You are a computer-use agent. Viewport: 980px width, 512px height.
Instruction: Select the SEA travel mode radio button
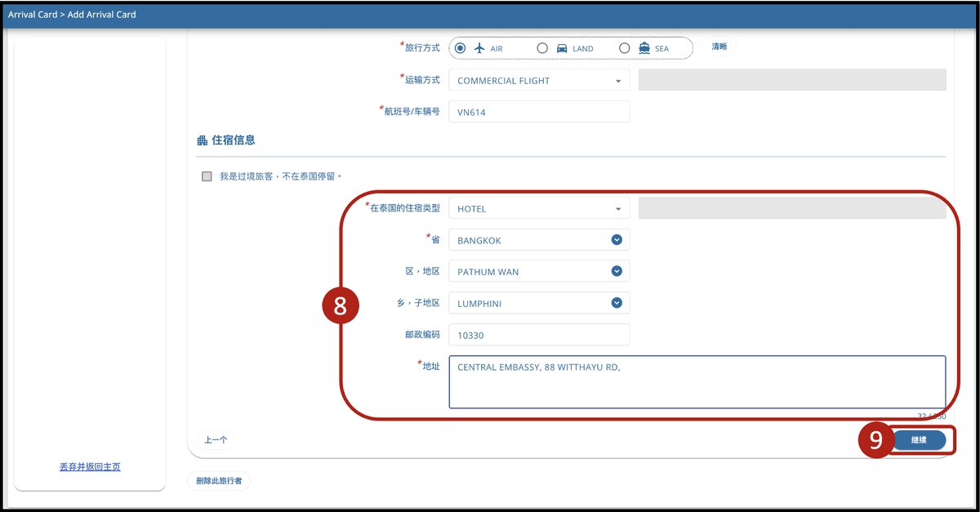[x=625, y=48]
